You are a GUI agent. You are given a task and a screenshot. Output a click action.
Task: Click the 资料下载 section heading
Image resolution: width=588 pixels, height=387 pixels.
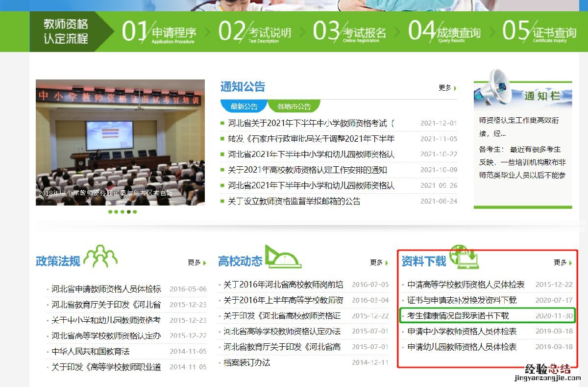click(x=424, y=261)
